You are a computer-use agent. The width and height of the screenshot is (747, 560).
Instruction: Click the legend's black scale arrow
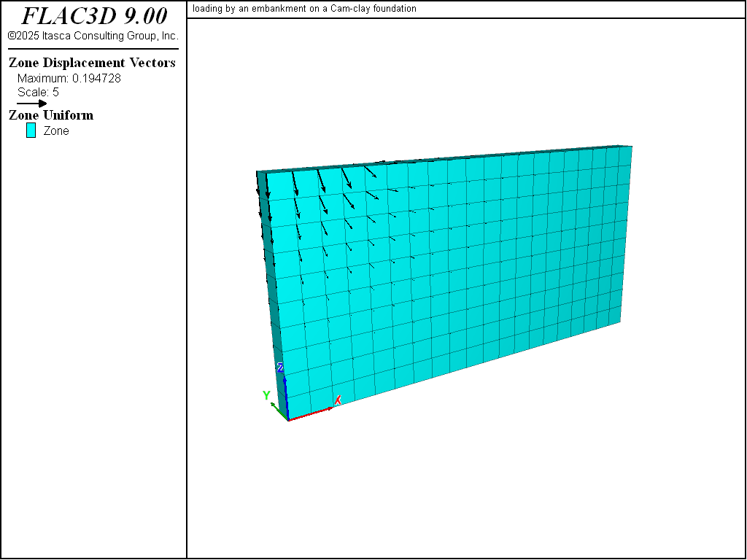[32, 104]
